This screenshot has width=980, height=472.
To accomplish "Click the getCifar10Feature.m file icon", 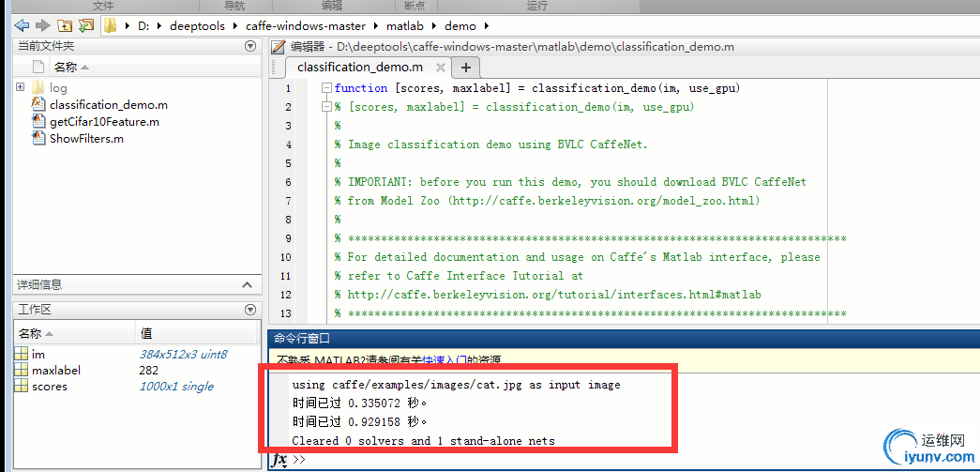I will tap(38, 121).
